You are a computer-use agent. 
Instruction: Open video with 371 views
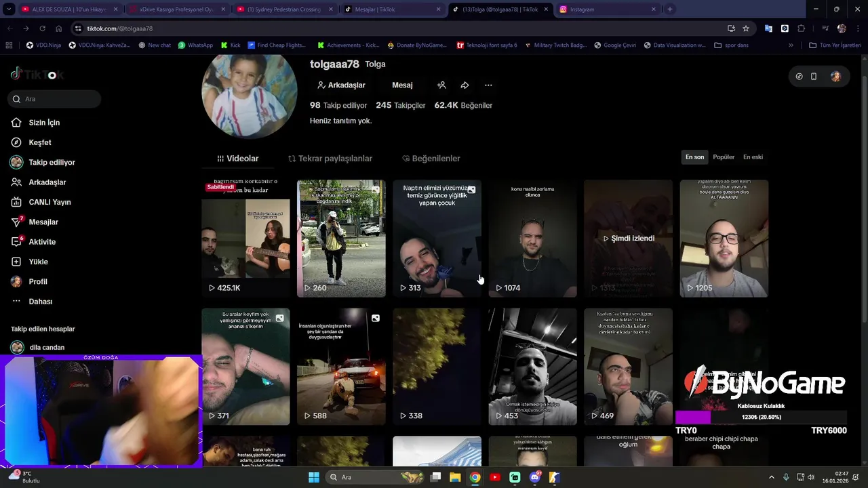[x=245, y=367]
